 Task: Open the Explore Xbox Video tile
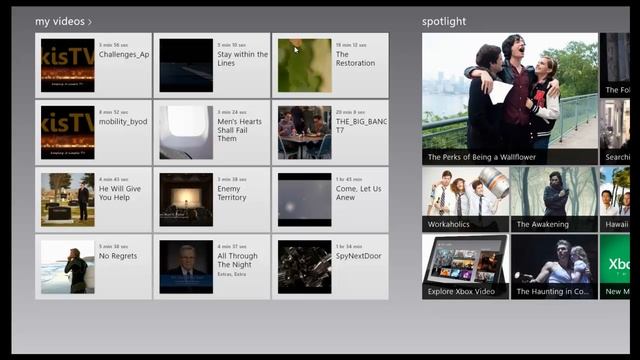(x=465, y=267)
